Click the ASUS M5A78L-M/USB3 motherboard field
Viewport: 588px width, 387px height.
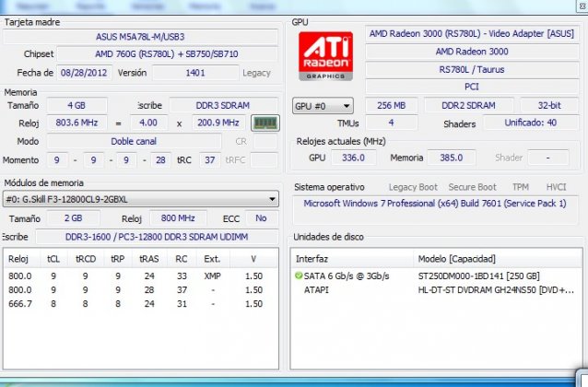(x=140, y=37)
